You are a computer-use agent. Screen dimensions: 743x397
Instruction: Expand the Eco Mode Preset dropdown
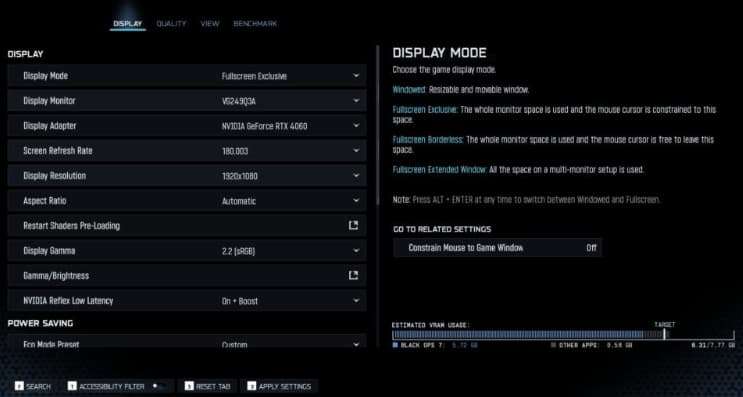[356, 344]
